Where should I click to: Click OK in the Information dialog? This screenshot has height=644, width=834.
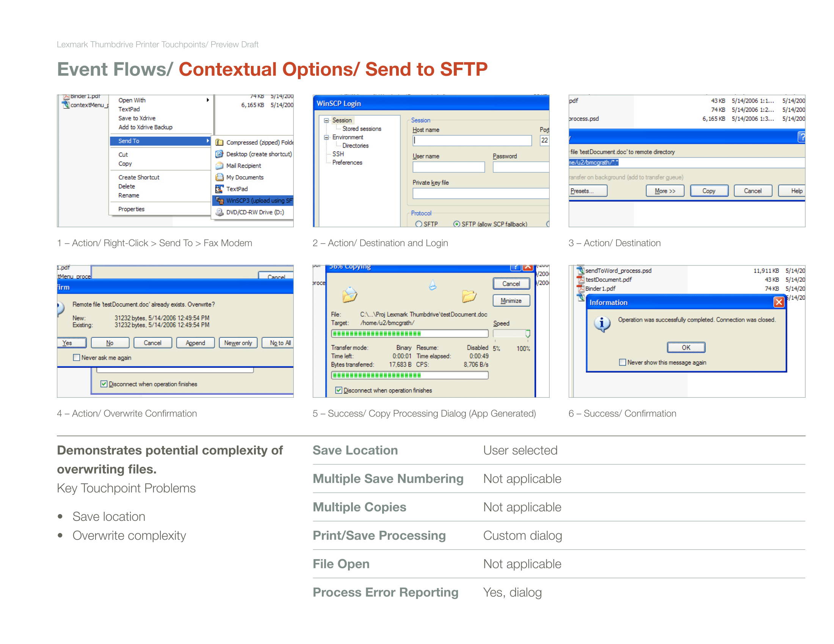(686, 347)
